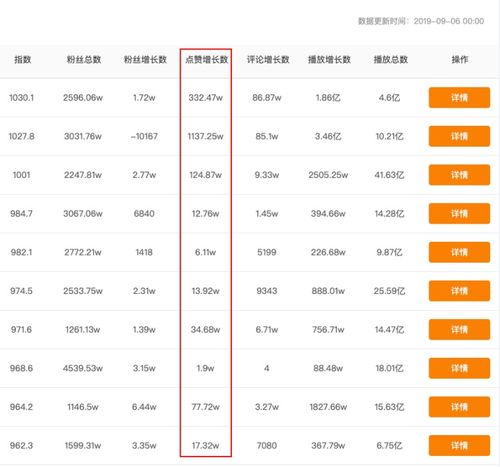Screen dimensions: 500x467
Task: Open 详情 for the 974.5 row
Action: tap(459, 291)
